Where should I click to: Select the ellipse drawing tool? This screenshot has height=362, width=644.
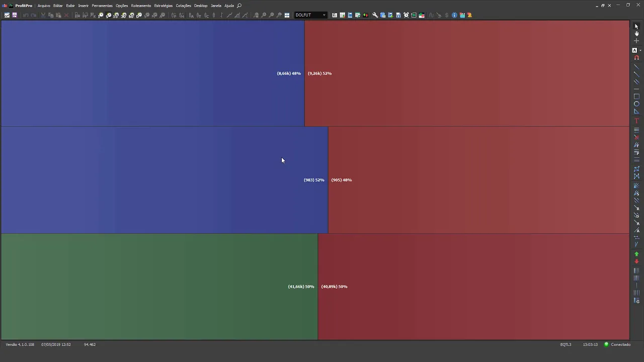pyautogui.click(x=636, y=104)
